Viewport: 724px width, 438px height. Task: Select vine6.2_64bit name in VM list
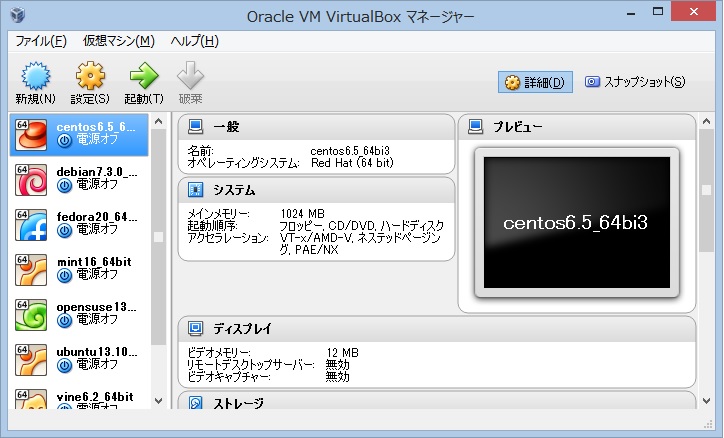(x=95, y=396)
